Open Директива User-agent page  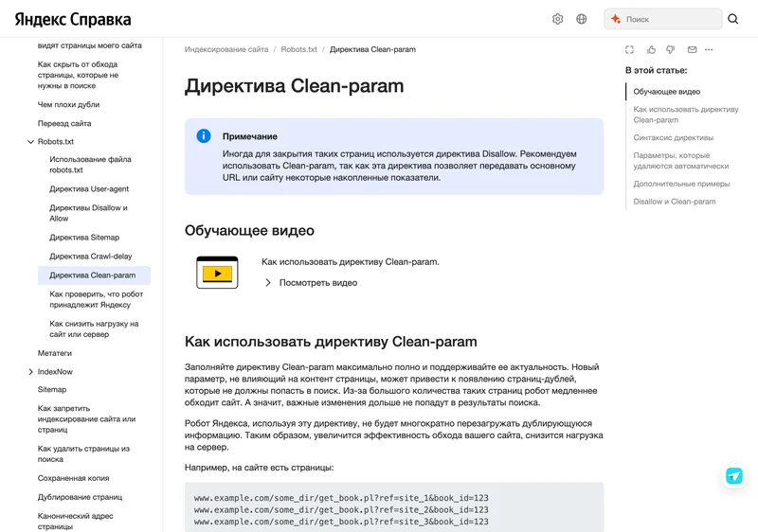click(89, 188)
